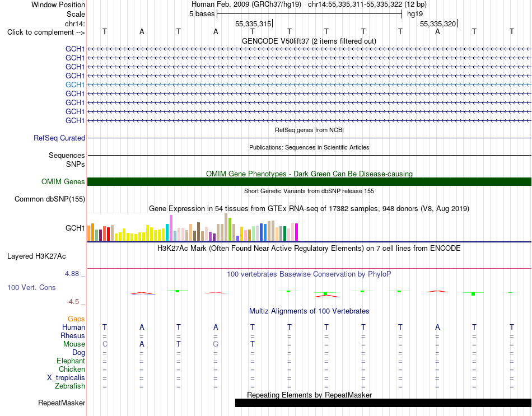The image size is (532, 416).
Task: Click the 'H3K27Ac Mark' ENCODE track title
Action: coord(309,248)
